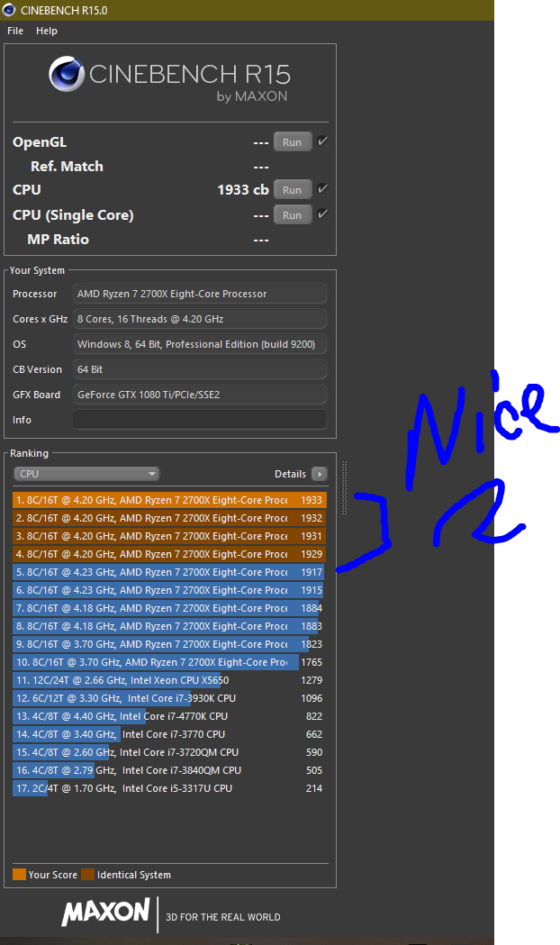The height and width of the screenshot is (945, 560).
Task: Select ranking row 10 scoring 1765
Action: pyautogui.click(x=170, y=662)
